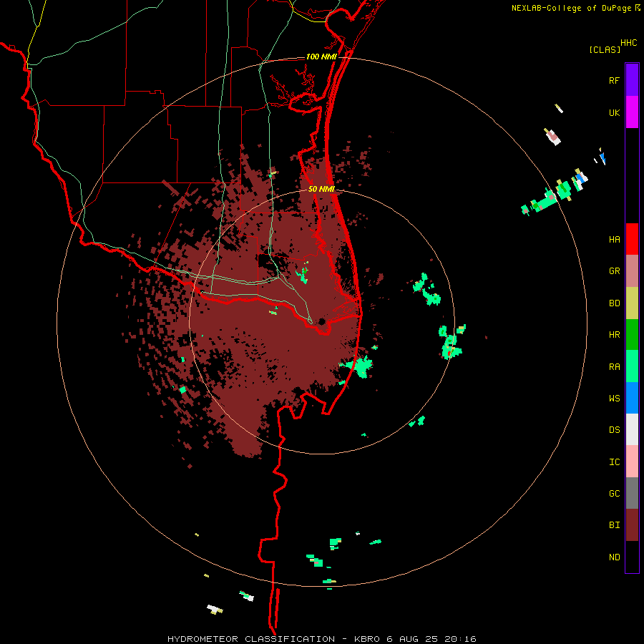Click the "IC" legend label
The image size is (644, 644).
(x=615, y=462)
